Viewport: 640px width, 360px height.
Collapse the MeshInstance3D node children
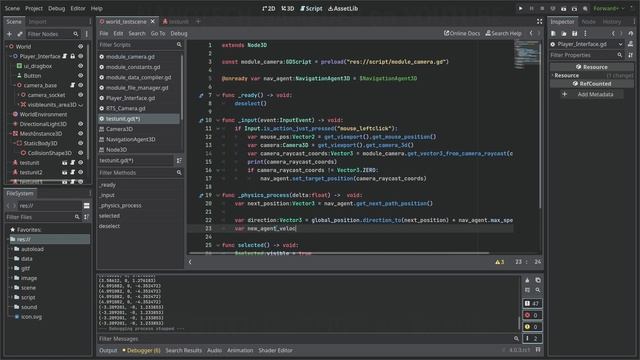(x=11, y=133)
